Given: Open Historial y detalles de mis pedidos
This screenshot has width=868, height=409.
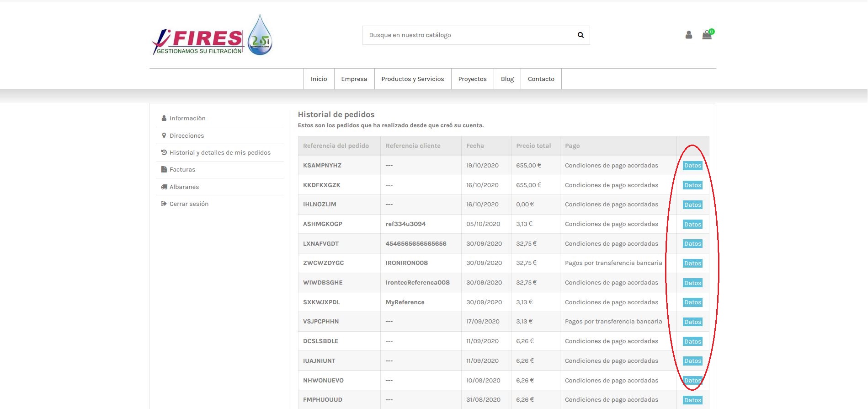Looking at the screenshot, I should [220, 152].
